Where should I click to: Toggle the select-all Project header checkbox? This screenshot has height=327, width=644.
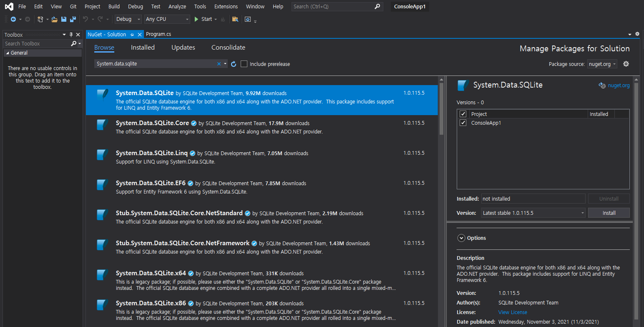click(463, 114)
